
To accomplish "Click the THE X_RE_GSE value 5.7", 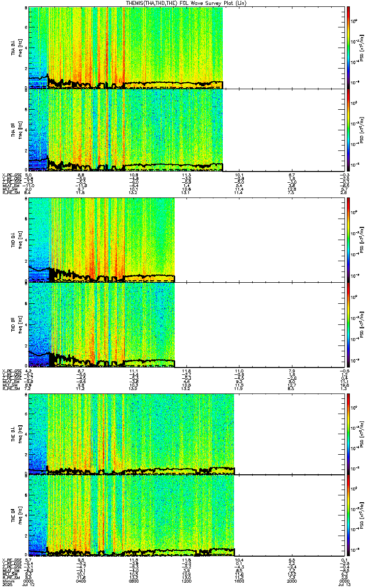I will [x=28, y=560].
